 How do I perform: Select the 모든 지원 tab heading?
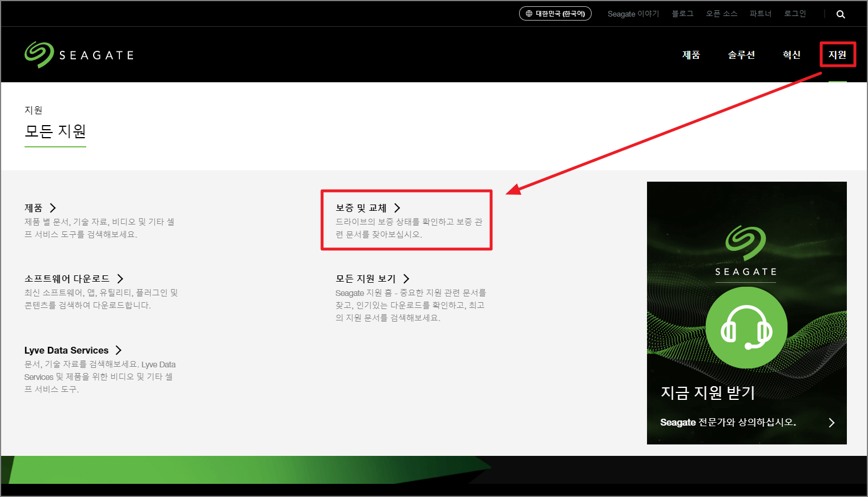pyautogui.click(x=55, y=131)
